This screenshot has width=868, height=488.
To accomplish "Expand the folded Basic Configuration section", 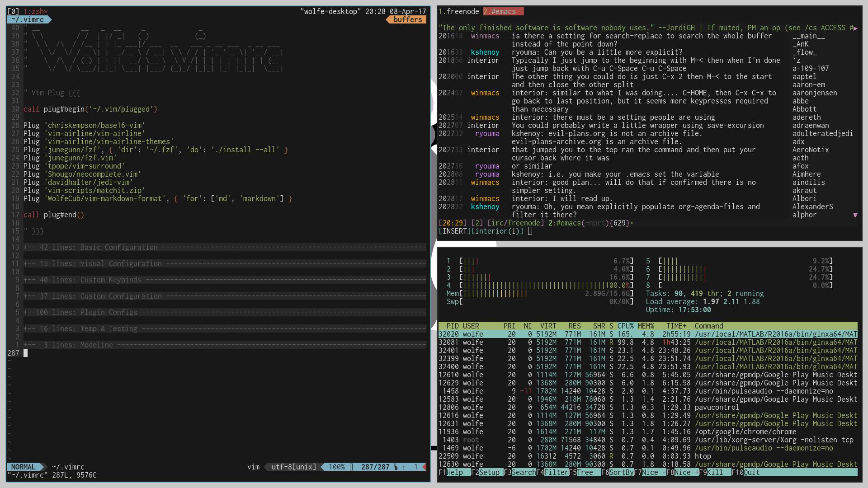I will [119, 248].
